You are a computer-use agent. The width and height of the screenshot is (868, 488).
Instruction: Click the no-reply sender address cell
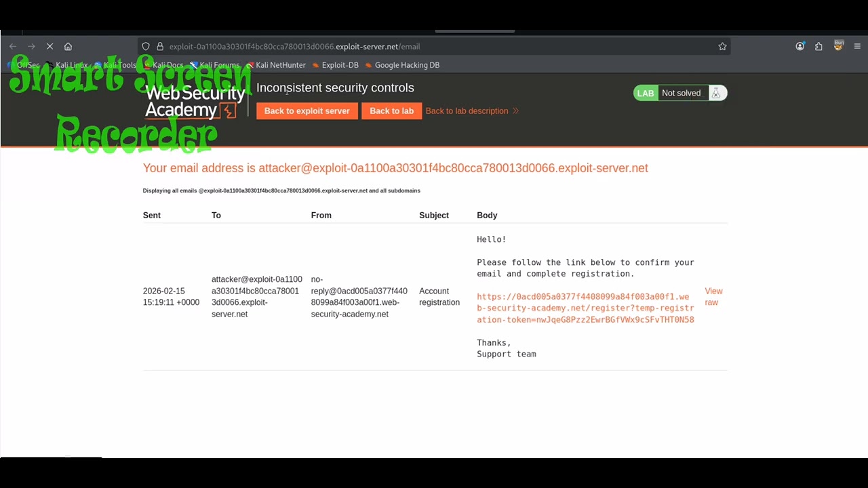point(359,297)
